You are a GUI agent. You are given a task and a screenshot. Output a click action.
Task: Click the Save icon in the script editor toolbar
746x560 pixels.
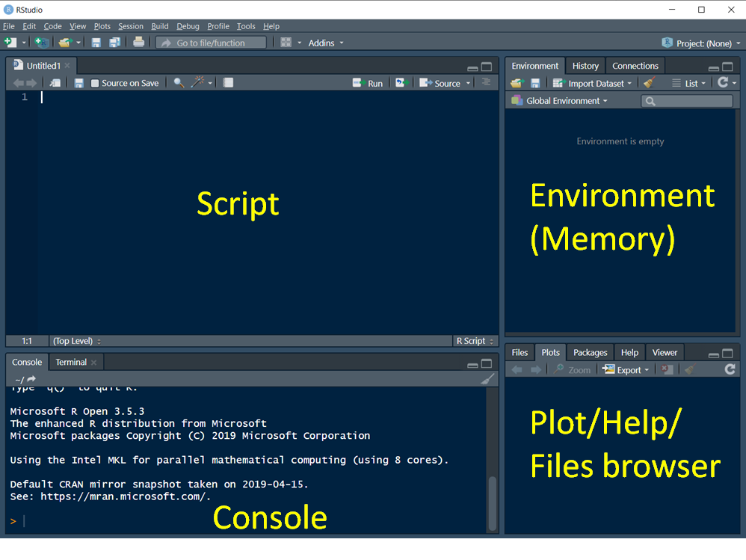(79, 83)
